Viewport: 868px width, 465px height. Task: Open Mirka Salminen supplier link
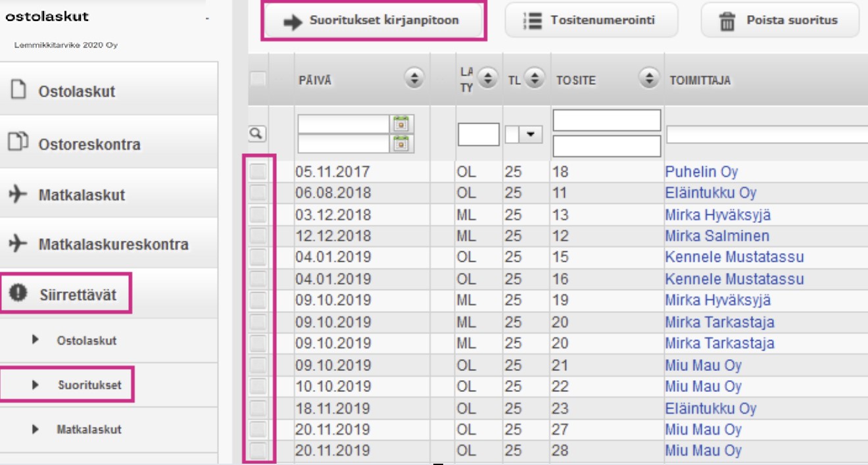tap(717, 235)
